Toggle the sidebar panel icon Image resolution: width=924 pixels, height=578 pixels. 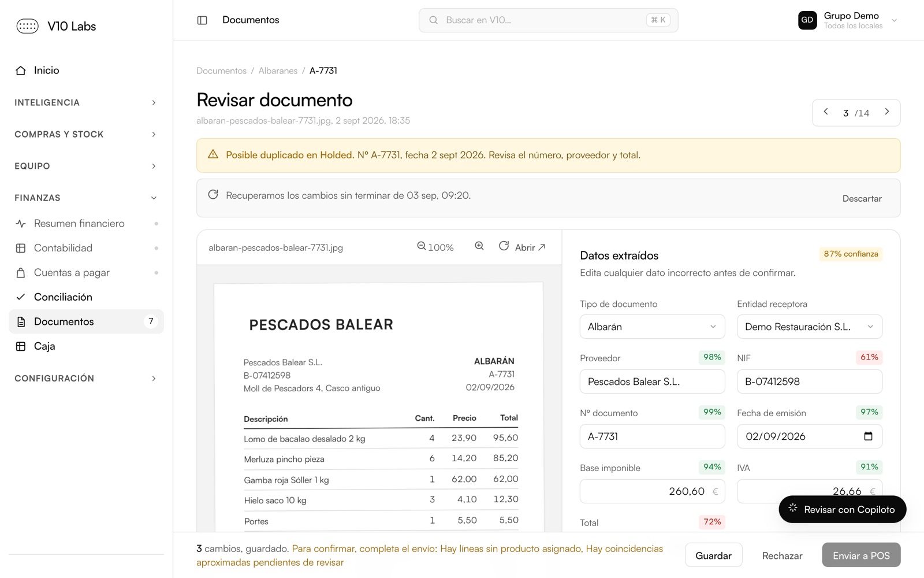pos(202,20)
